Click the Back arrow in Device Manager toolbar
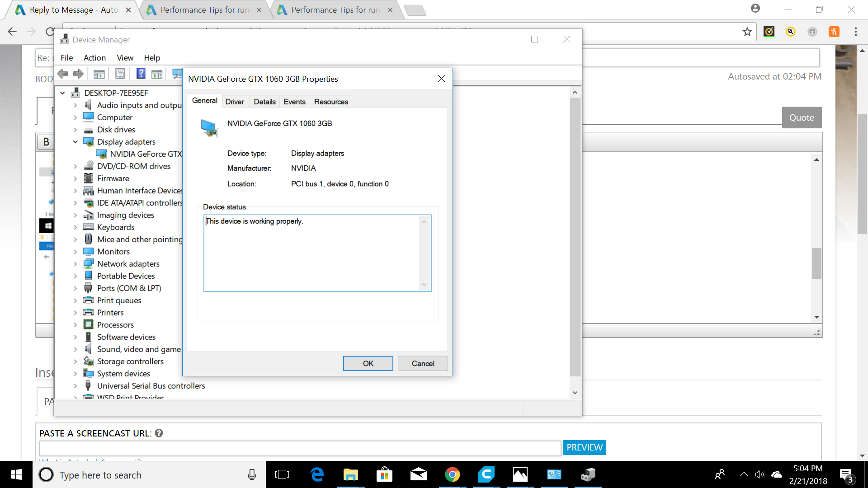868x488 pixels. coord(63,74)
